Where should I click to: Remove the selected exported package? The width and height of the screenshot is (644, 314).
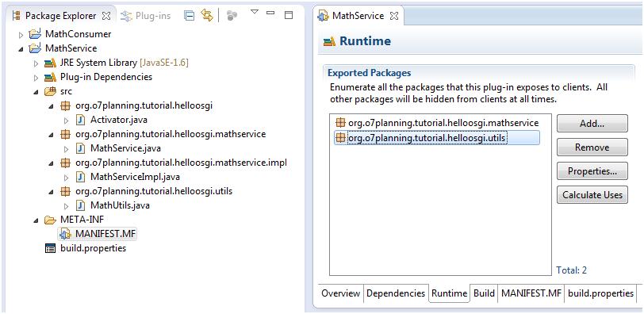pyautogui.click(x=592, y=147)
